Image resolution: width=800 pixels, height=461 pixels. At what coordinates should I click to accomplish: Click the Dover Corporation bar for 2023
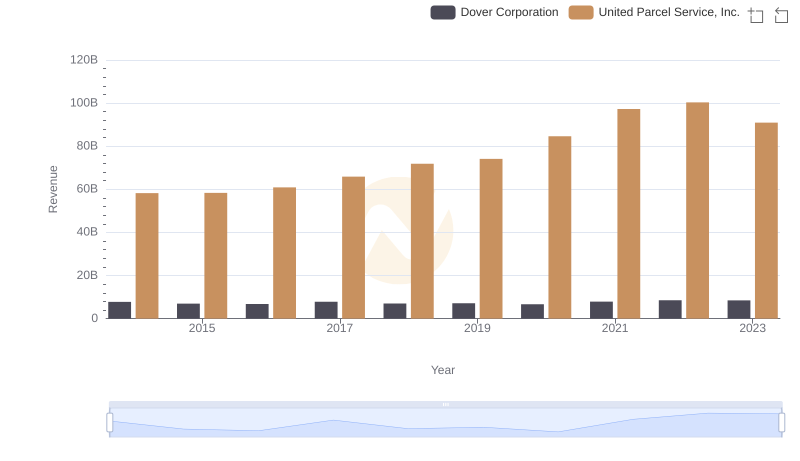coord(739,309)
